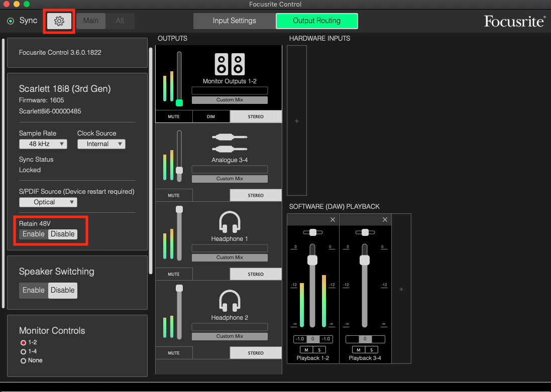This screenshot has width=551, height=392.
Task: Click the Focusrite Control 3.6.0.1822 version text
Action: coord(60,52)
